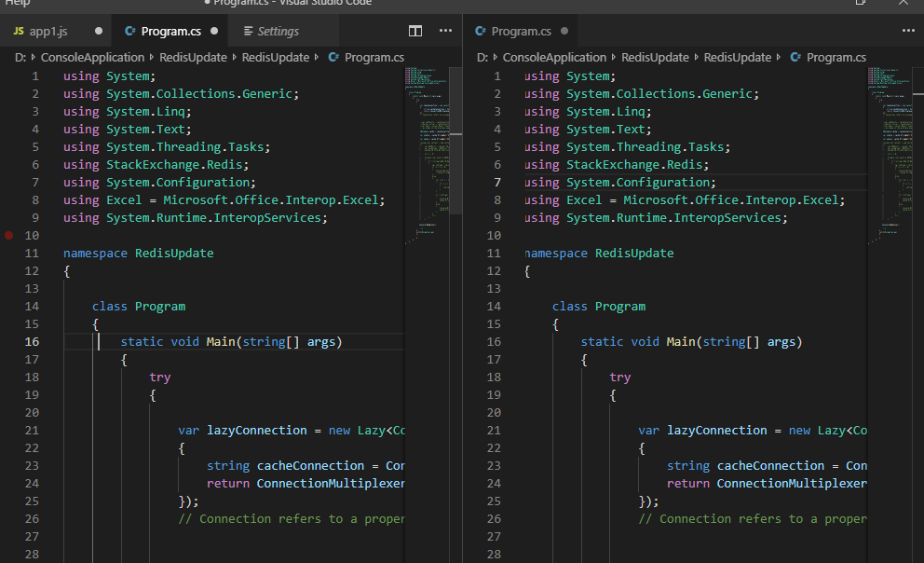Select the Program.cs tab in right editor group
Screen dimensions: 924x563
(x=521, y=32)
